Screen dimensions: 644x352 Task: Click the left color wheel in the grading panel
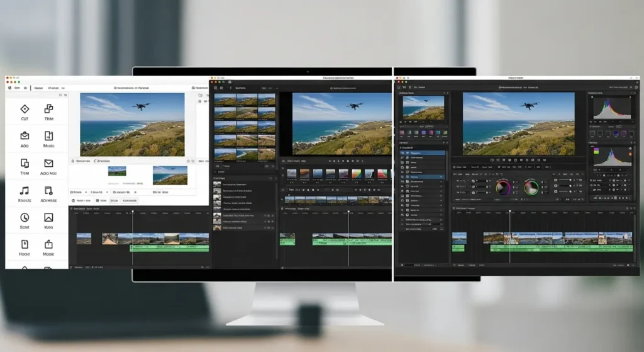pos(503,187)
